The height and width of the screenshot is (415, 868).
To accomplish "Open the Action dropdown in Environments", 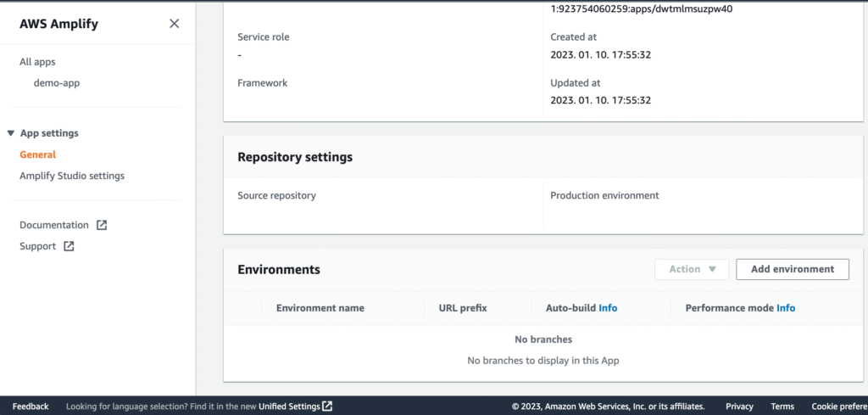I will [692, 269].
